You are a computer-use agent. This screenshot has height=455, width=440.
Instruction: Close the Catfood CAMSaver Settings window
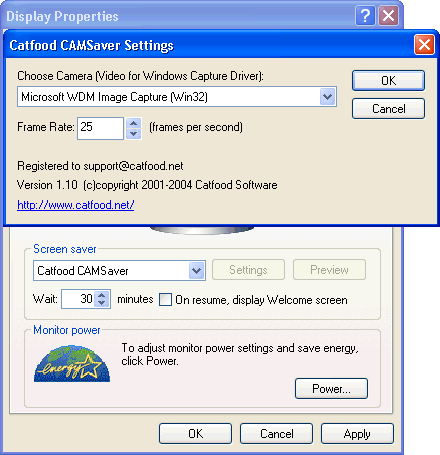[424, 44]
